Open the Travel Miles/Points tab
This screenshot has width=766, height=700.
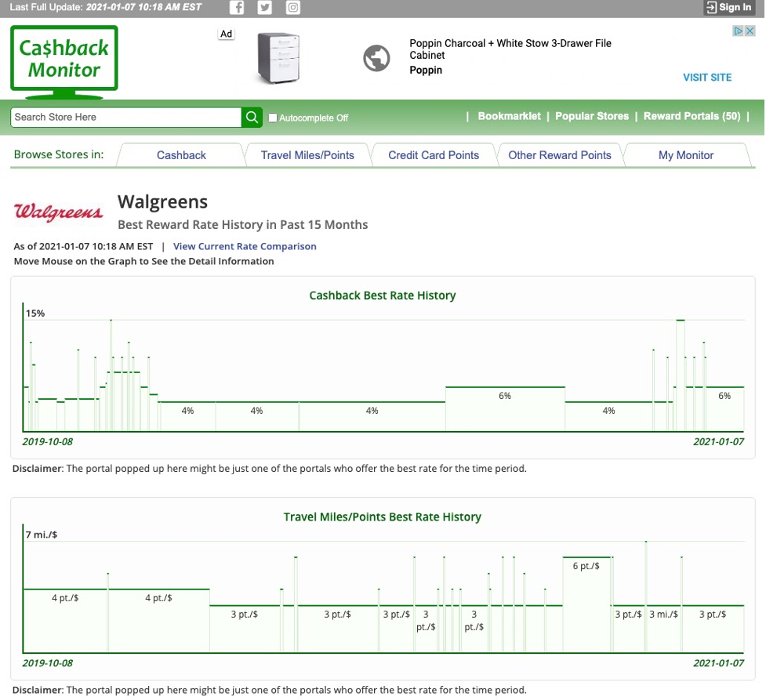coord(307,155)
